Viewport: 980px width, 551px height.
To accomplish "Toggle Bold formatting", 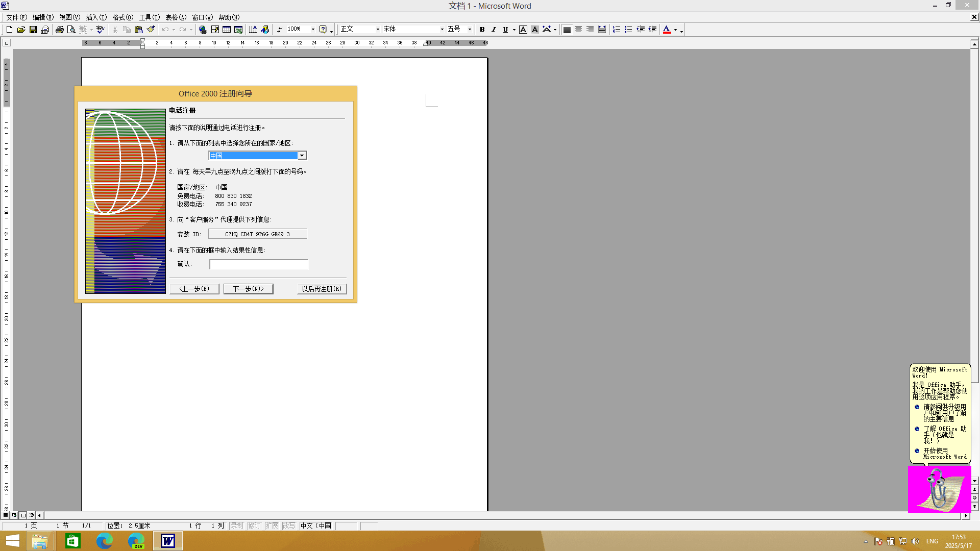I will tap(482, 30).
